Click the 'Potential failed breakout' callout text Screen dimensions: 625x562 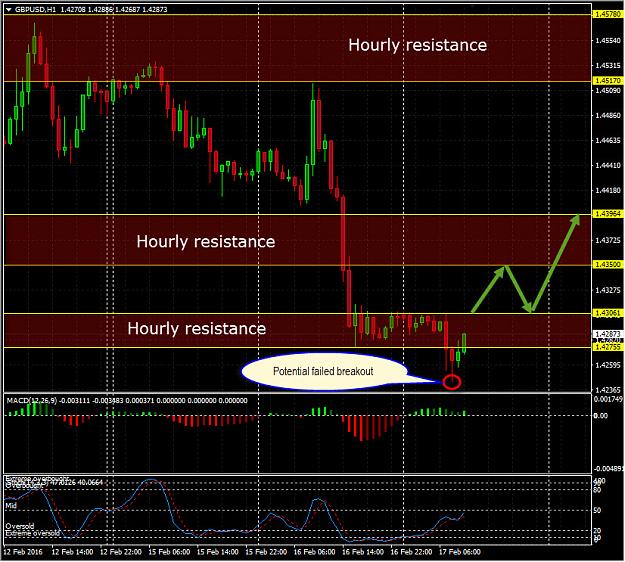[323, 371]
